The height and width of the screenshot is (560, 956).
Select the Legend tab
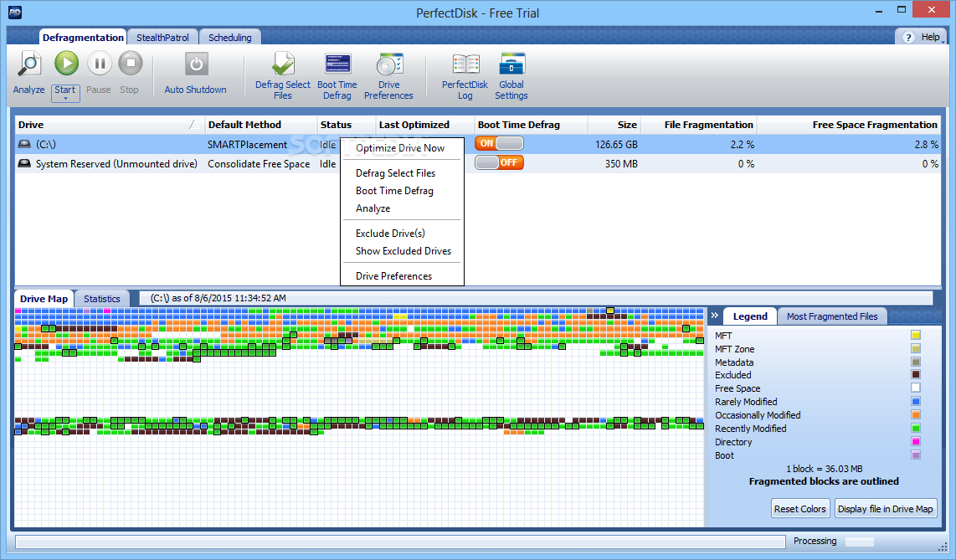pyautogui.click(x=750, y=316)
